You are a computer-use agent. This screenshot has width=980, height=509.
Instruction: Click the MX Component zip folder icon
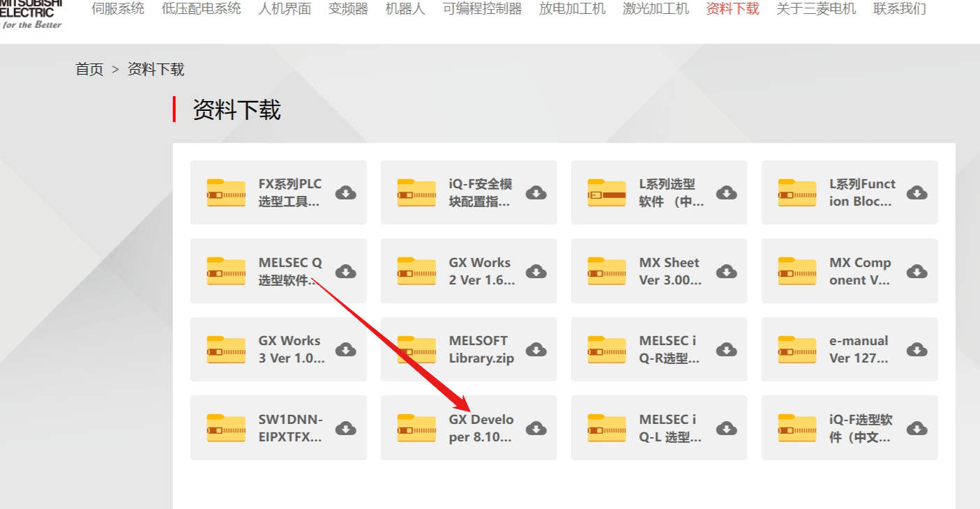[797, 271]
